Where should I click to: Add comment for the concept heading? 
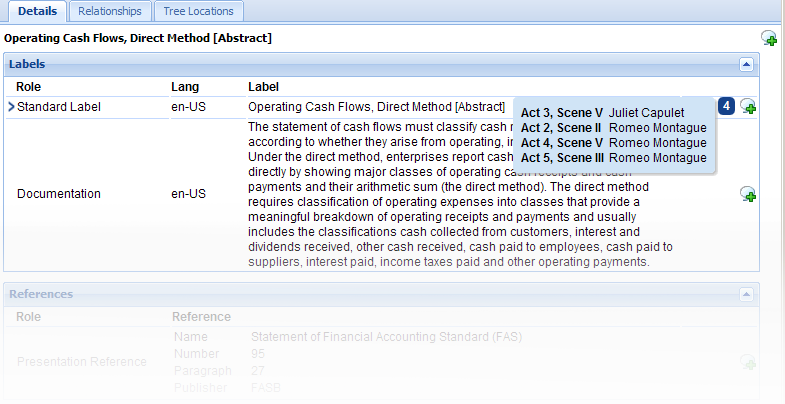pos(769,38)
